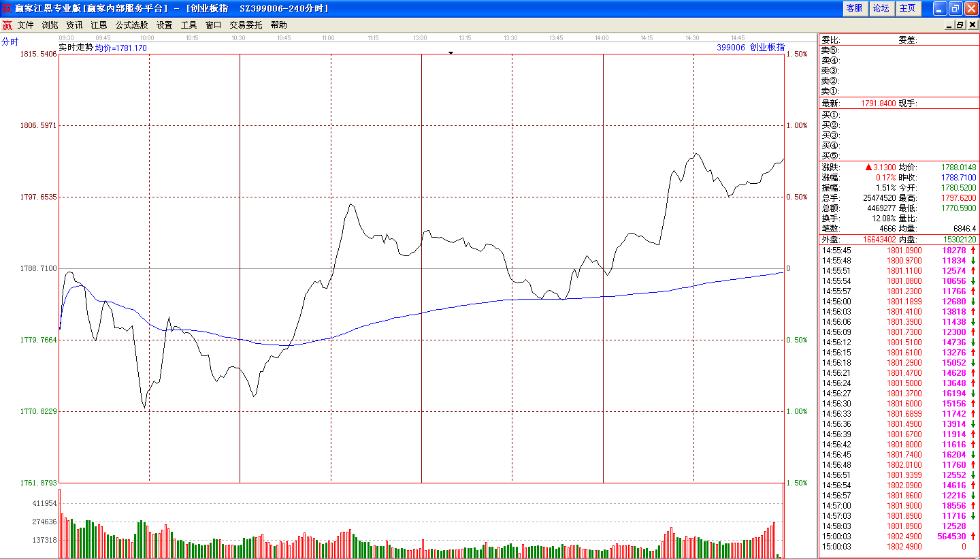The height and width of the screenshot is (559, 980).
Task: Open the 工具 menu
Action: (x=189, y=25)
